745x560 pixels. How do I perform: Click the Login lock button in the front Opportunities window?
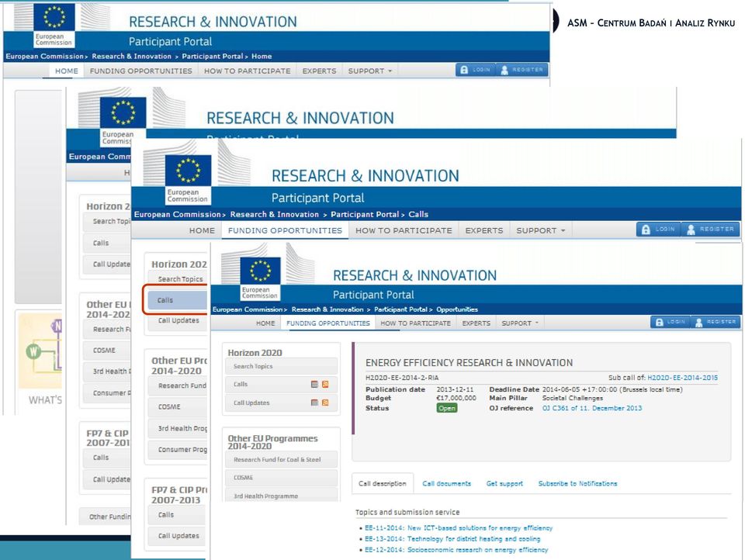point(670,322)
